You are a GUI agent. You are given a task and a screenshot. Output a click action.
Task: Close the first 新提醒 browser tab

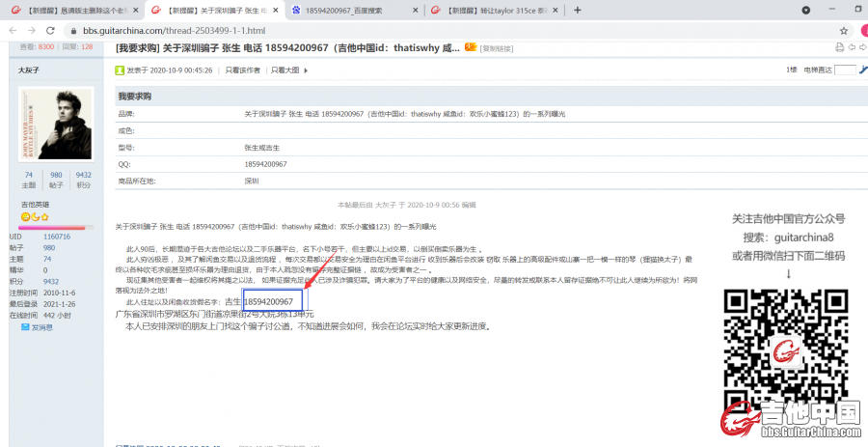(131, 10)
